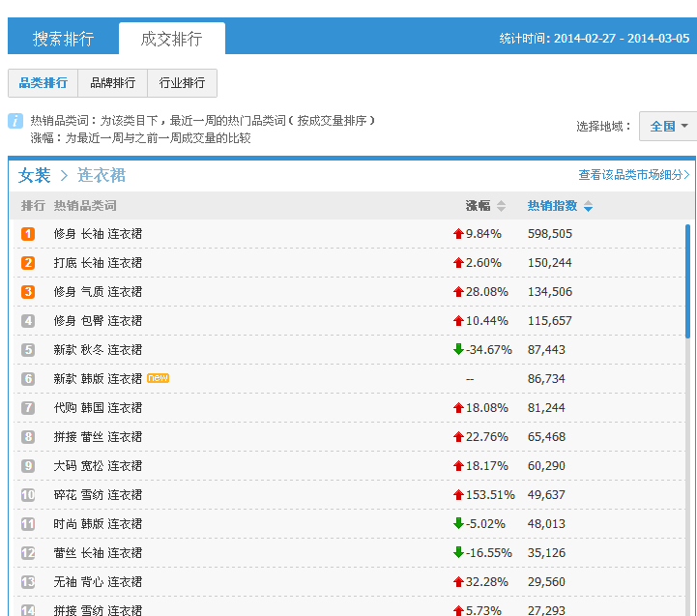
Task: Click rank 12 gray badge
Action: pos(28,553)
